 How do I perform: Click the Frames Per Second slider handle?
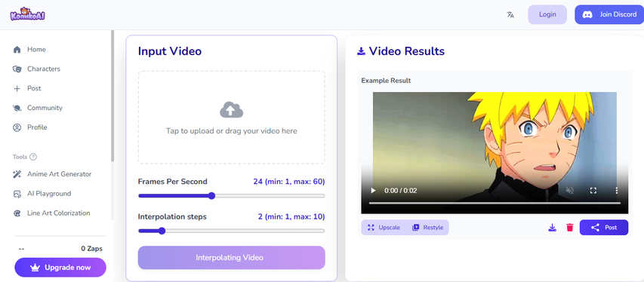click(211, 196)
